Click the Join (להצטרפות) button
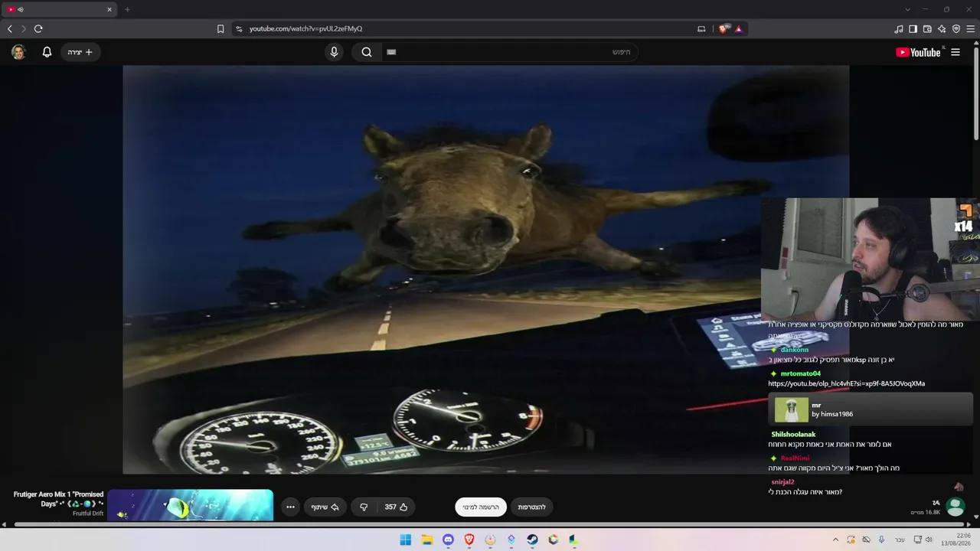Viewport: 980px width, 551px height. (x=531, y=507)
